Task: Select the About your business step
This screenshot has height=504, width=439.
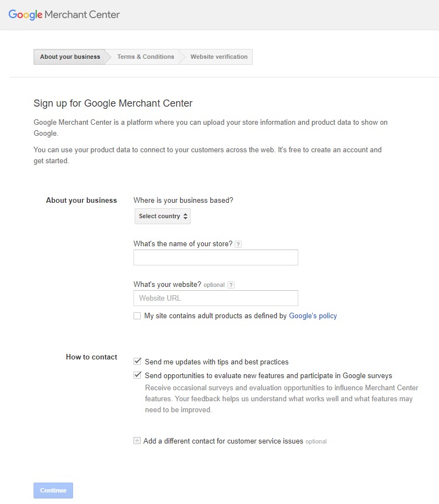Action: [x=70, y=57]
